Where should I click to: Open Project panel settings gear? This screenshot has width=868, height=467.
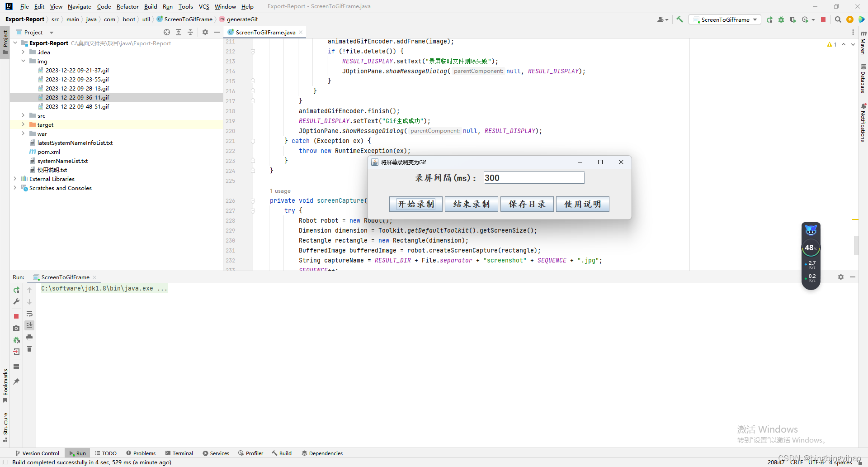tap(205, 32)
